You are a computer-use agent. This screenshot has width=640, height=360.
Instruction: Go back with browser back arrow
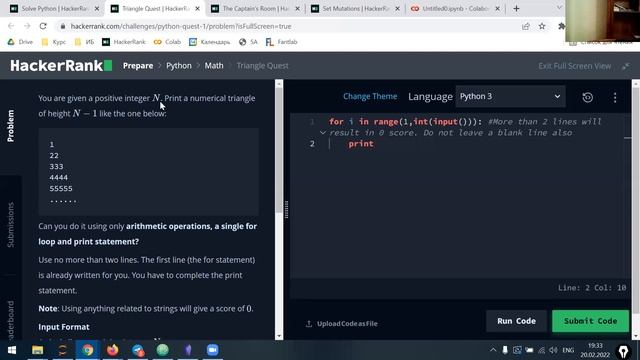(11, 26)
